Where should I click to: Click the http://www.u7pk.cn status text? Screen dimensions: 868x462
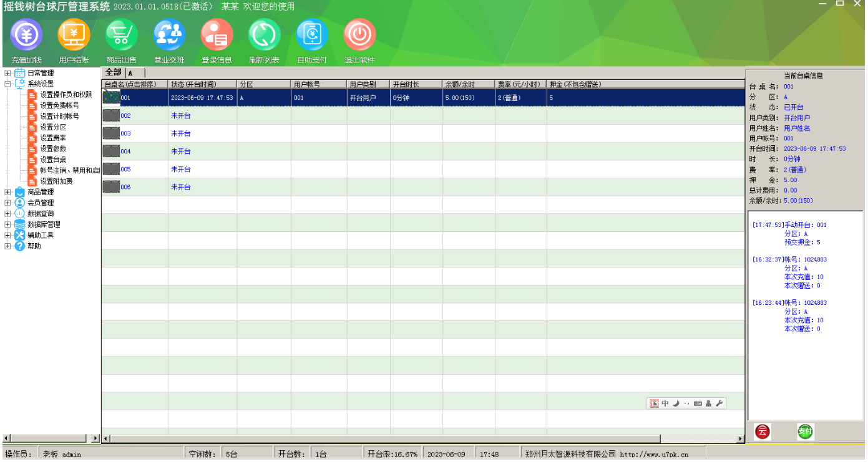point(654,455)
